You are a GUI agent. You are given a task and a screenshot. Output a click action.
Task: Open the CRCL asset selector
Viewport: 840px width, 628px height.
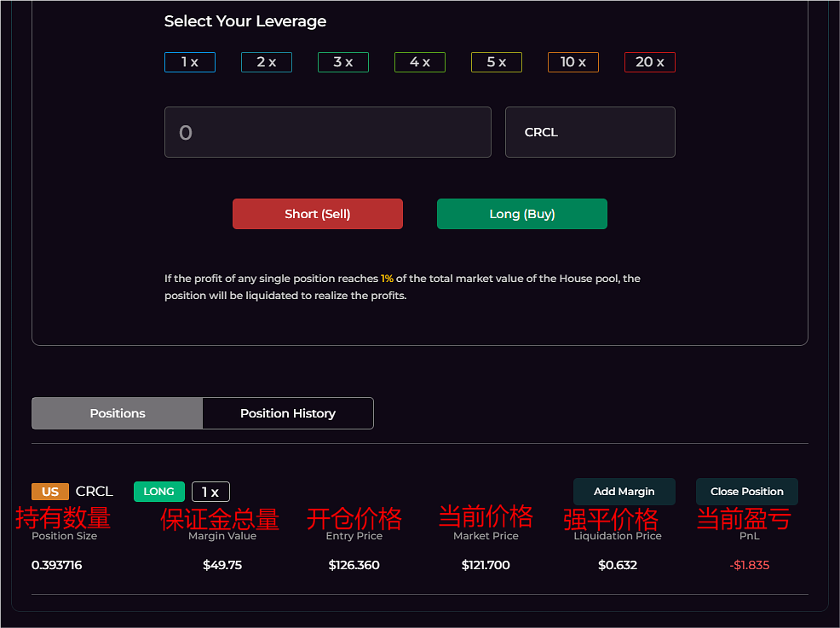coord(590,132)
